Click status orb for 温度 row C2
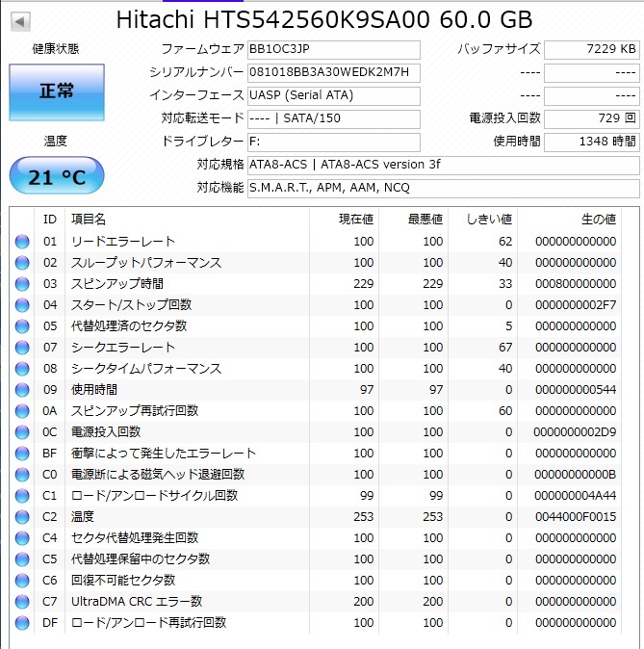The height and width of the screenshot is (649, 644). [x=22, y=517]
